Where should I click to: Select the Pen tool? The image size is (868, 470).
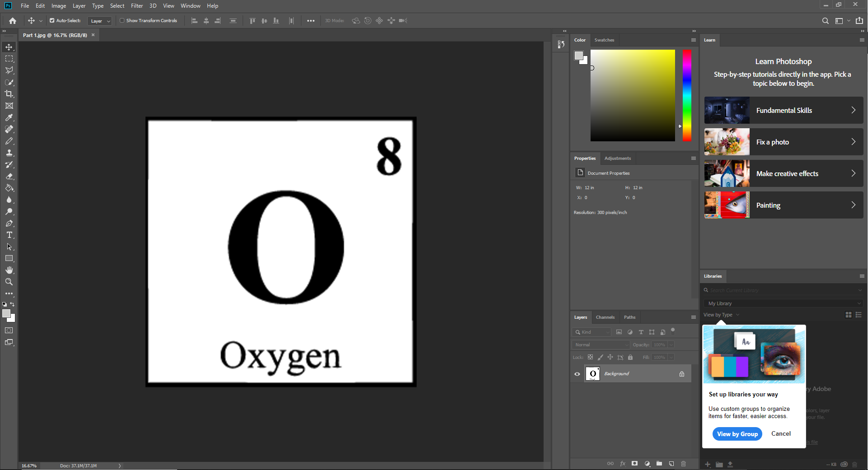click(9, 223)
